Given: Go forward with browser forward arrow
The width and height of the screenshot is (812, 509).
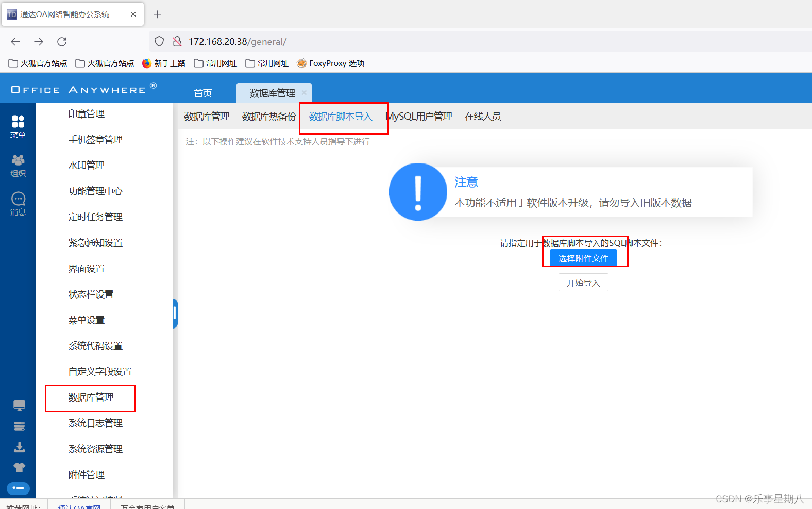Looking at the screenshot, I should (x=39, y=42).
